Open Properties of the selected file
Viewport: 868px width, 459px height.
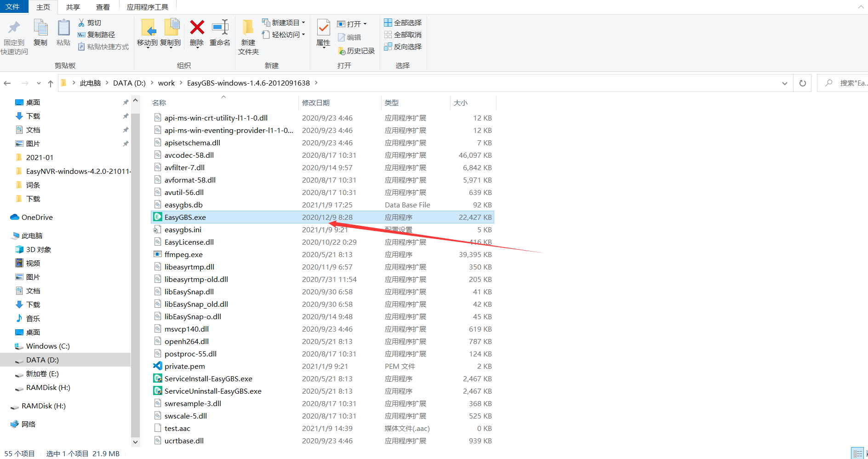click(x=323, y=33)
